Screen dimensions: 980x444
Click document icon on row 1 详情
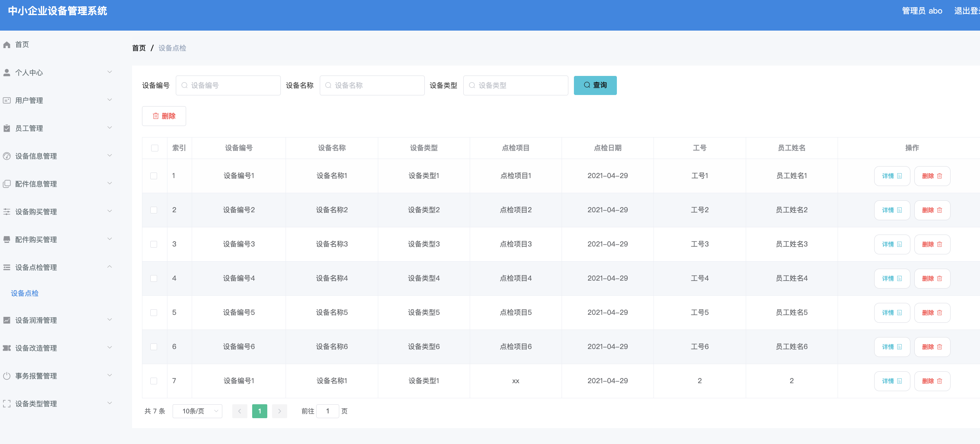[899, 176]
